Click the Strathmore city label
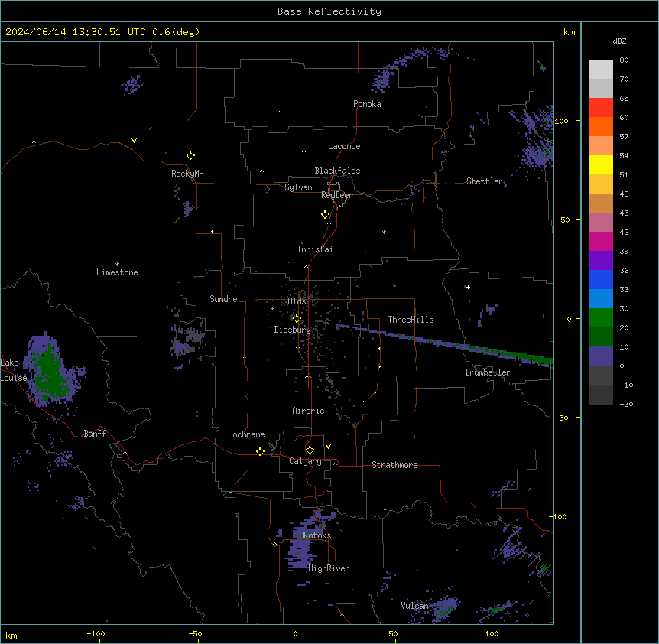This screenshot has height=644, width=659. coord(394,465)
